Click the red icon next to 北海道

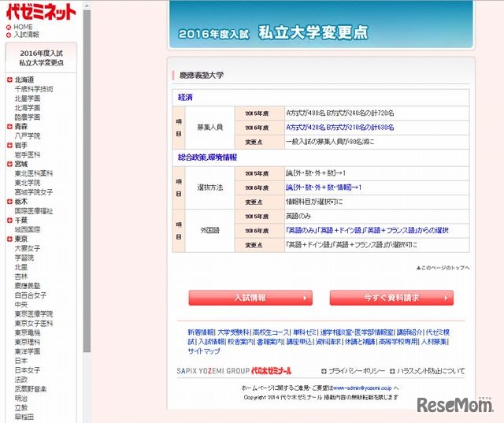click(x=9, y=80)
